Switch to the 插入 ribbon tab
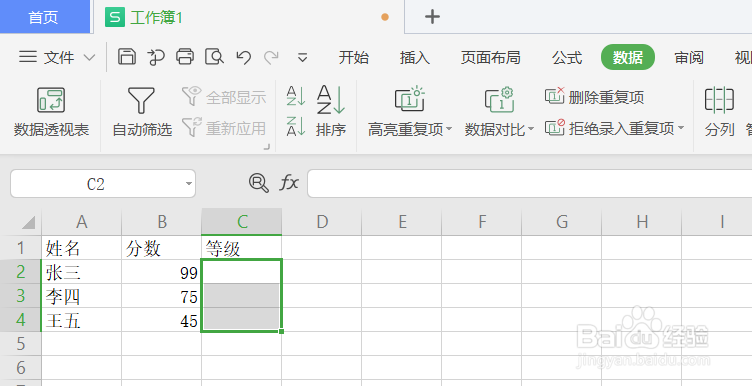 415,58
